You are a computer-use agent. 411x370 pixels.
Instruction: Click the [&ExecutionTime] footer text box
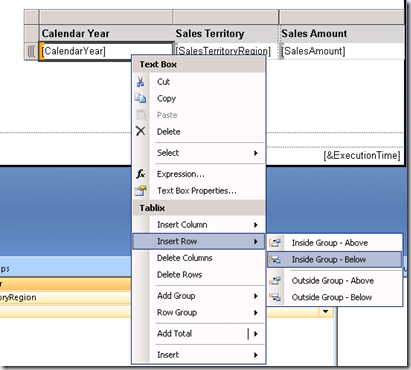pyautogui.click(x=362, y=155)
